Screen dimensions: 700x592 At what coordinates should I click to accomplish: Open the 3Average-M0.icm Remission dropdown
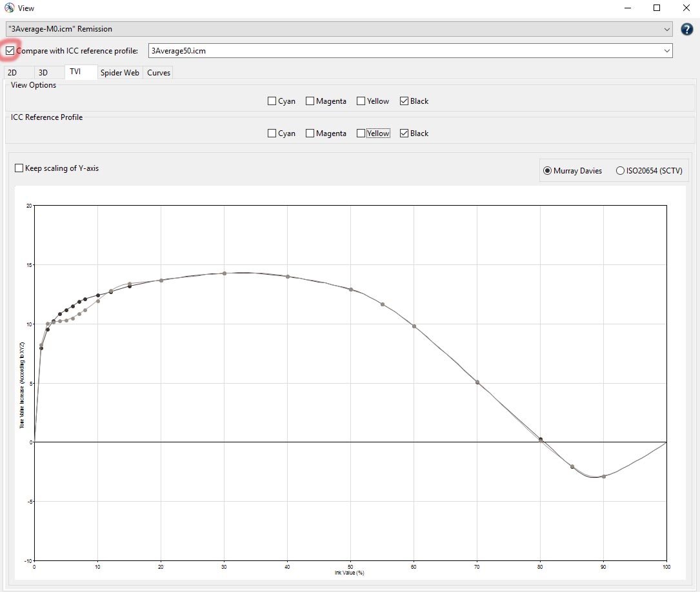click(339, 29)
